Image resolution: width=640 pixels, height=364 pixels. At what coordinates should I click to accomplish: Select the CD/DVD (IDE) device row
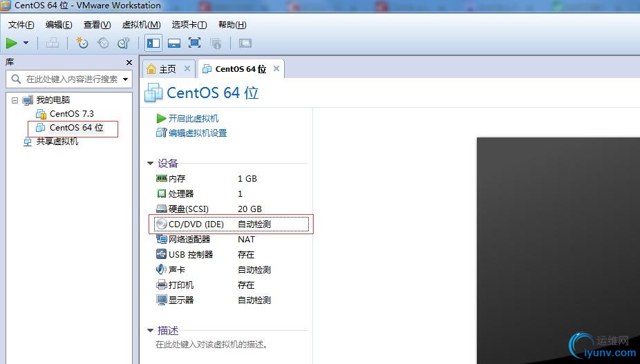(x=232, y=224)
